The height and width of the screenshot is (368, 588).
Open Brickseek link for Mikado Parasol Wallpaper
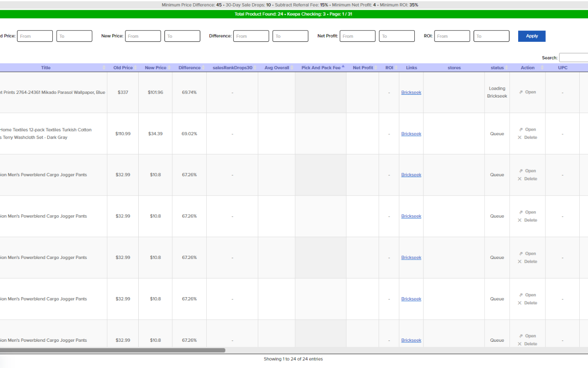tap(411, 92)
